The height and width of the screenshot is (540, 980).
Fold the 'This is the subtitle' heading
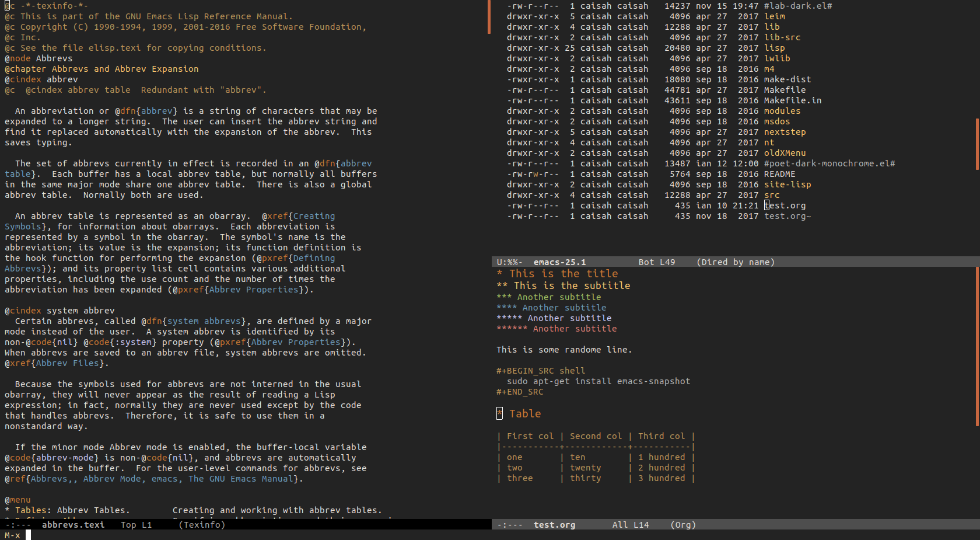click(x=571, y=285)
